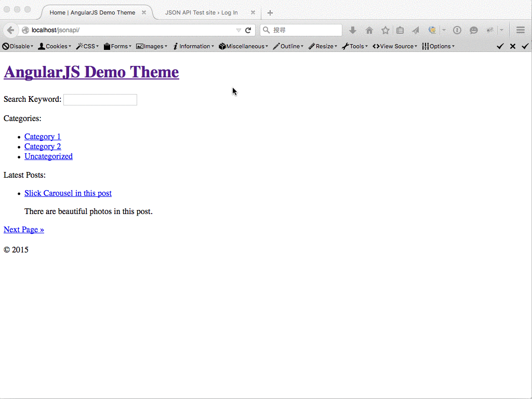Expand the dropdown arrow beside the greyed-out tool icon
The height and width of the screenshot is (399, 532).
[501, 30]
